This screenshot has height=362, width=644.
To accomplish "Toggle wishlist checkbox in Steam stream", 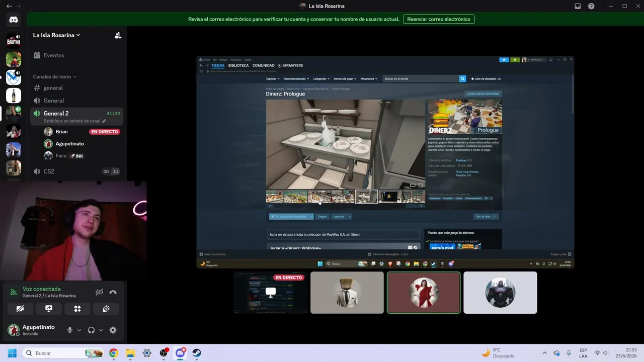I will [273, 217].
